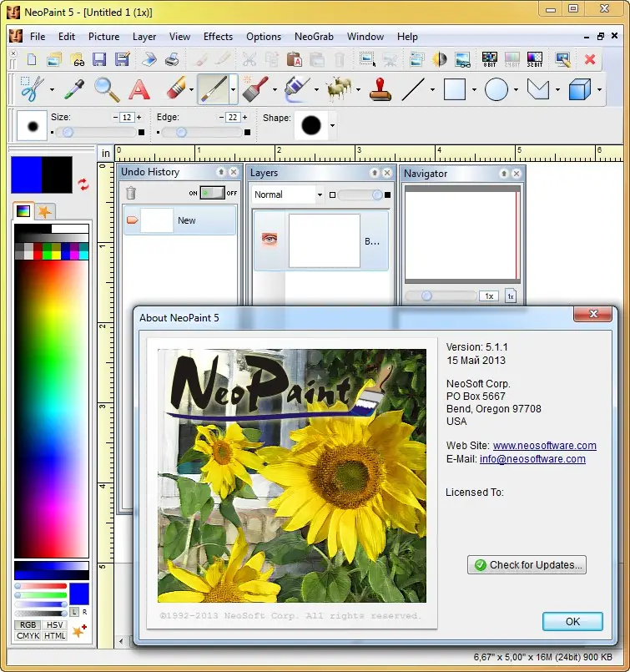Expand the Line tool options arrow
The image size is (630, 672).
click(x=432, y=89)
